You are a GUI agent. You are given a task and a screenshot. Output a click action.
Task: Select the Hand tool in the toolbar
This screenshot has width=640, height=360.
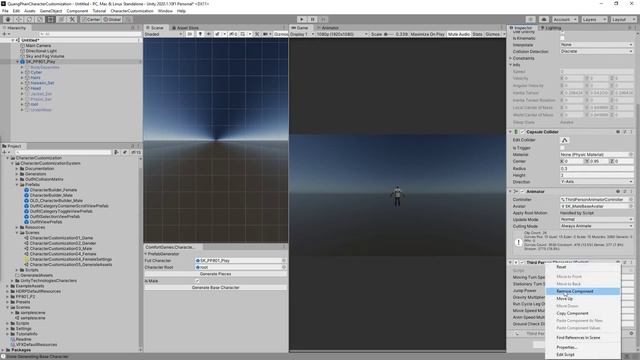pyautogui.click(x=8, y=19)
